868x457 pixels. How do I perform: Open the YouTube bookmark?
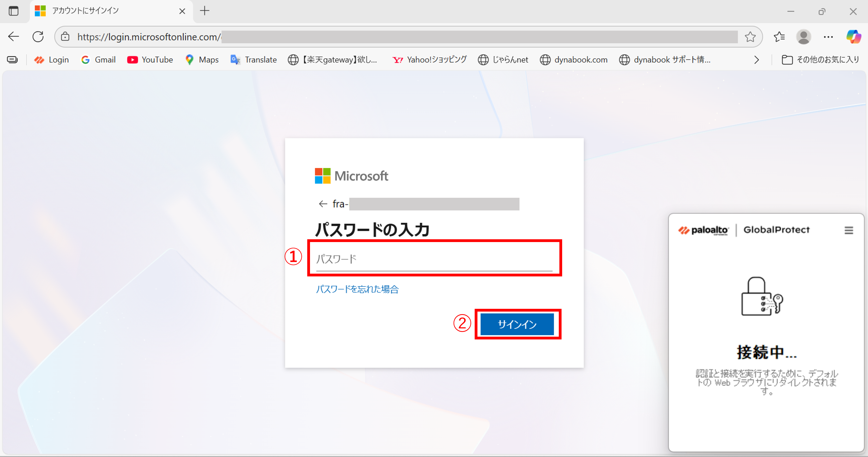(150, 60)
